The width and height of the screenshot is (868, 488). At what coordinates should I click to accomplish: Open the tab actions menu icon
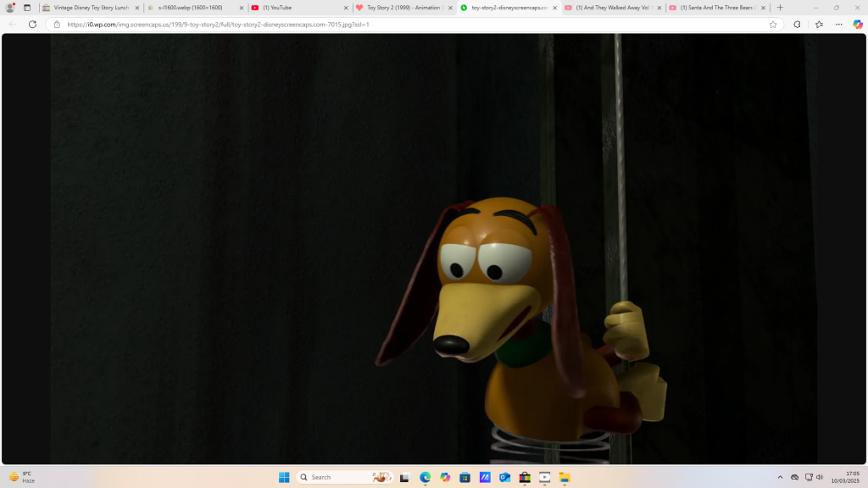click(x=27, y=8)
